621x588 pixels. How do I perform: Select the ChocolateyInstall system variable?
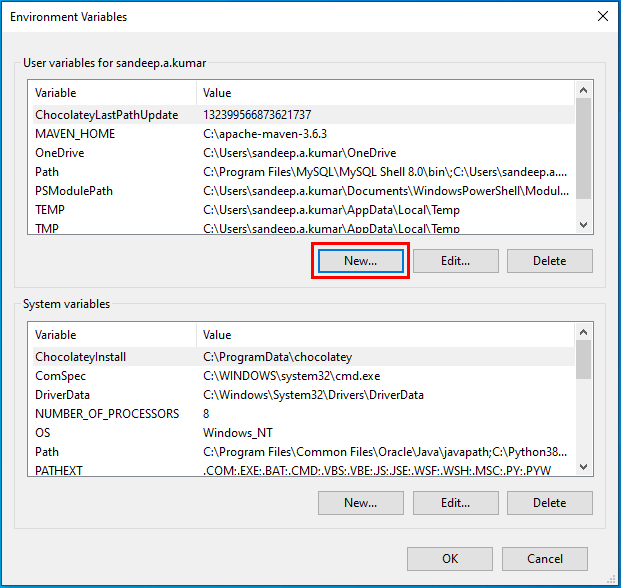coord(303,357)
